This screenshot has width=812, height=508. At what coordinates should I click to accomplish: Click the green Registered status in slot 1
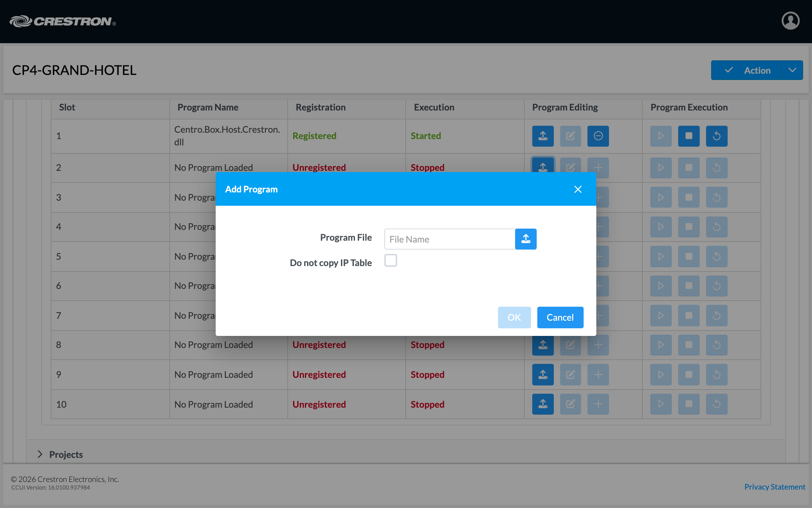pos(314,136)
